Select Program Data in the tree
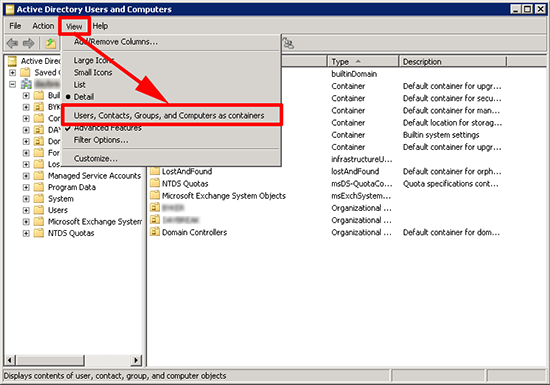 pos(72,187)
